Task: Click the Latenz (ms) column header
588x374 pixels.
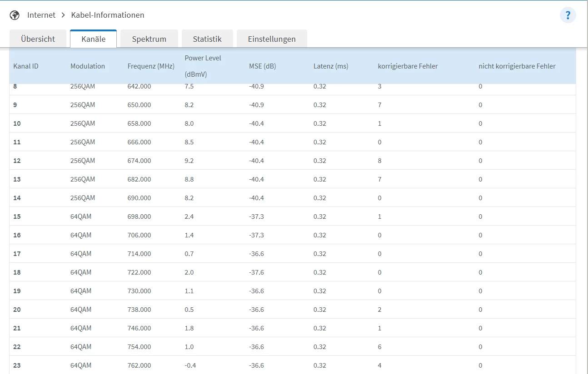Action: tap(330, 66)
